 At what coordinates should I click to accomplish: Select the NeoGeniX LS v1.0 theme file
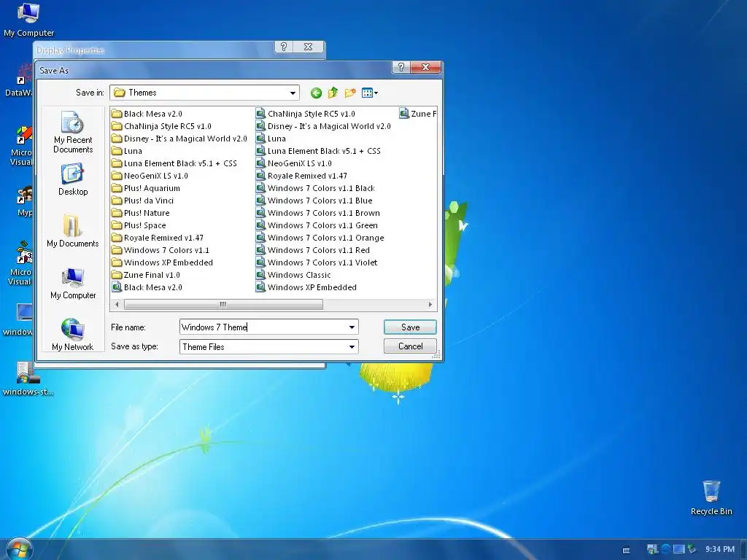(x=294, y=163)
